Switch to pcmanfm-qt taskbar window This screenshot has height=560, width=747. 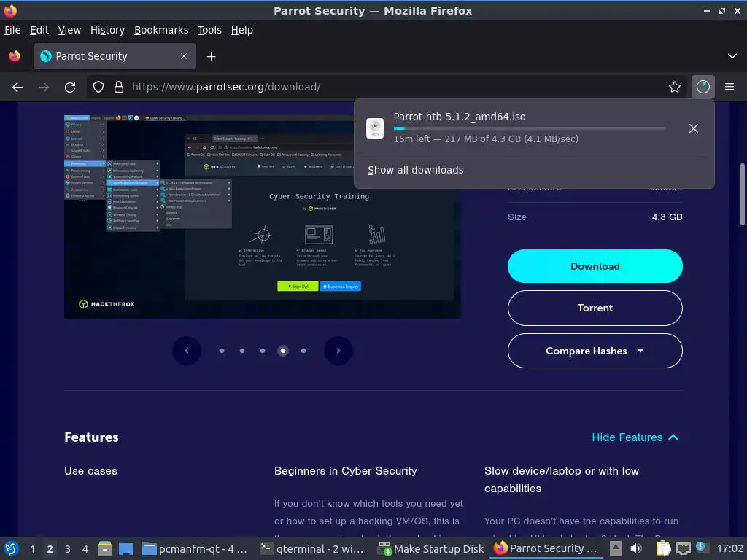tap(196, 548)
